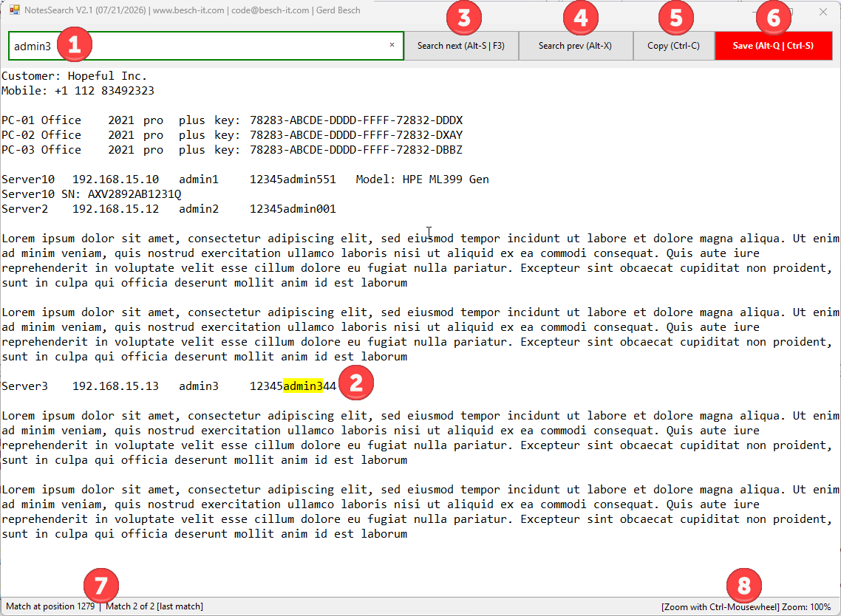841x616 pixels.
Task: Click the admin2 username text
Action: pyautogui.click(x=199, y=208)
